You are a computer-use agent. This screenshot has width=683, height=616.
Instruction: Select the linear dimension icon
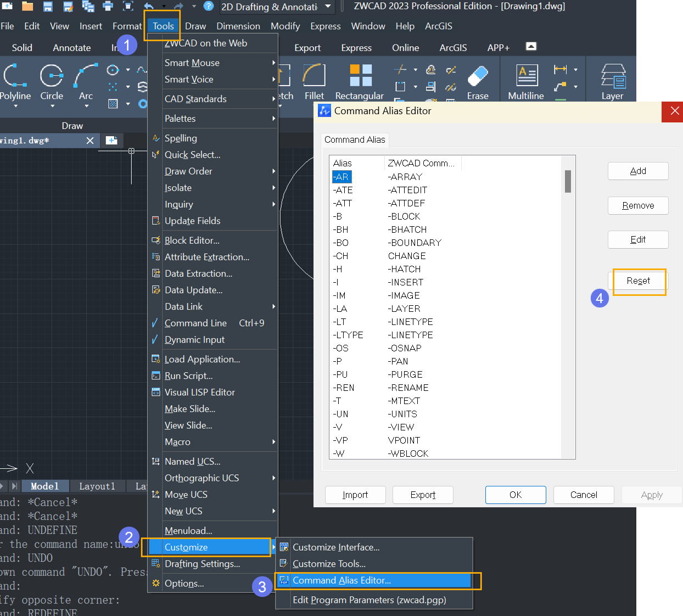coord(561,69)
